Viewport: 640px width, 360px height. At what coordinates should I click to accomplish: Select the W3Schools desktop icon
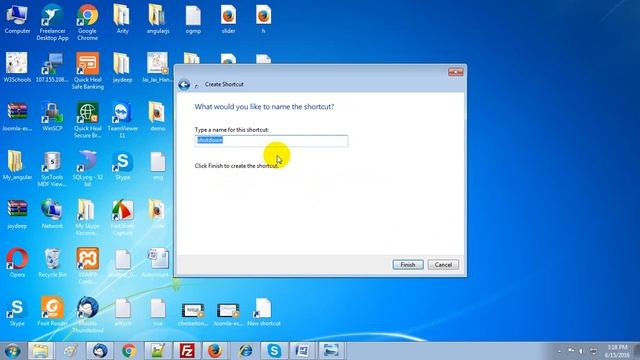[17, 68]
